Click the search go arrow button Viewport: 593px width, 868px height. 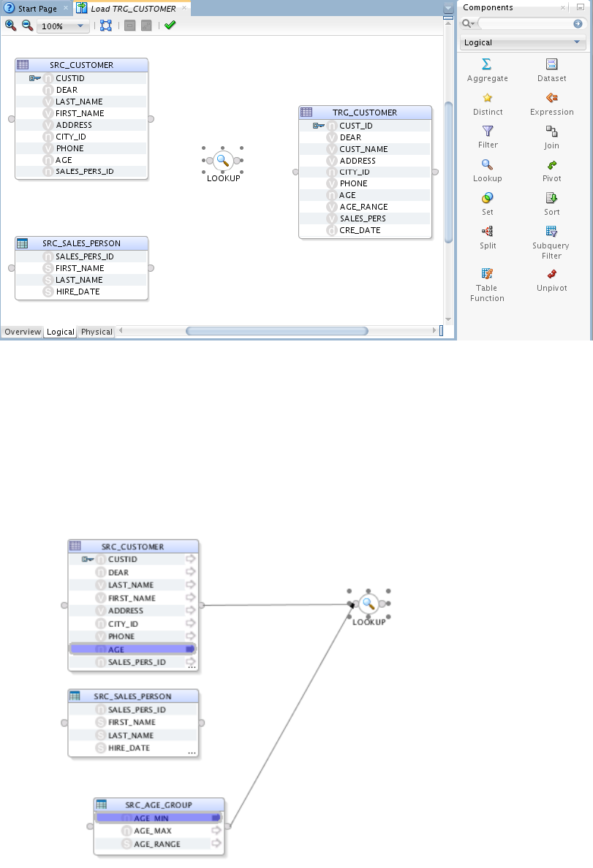pos(578,23)
